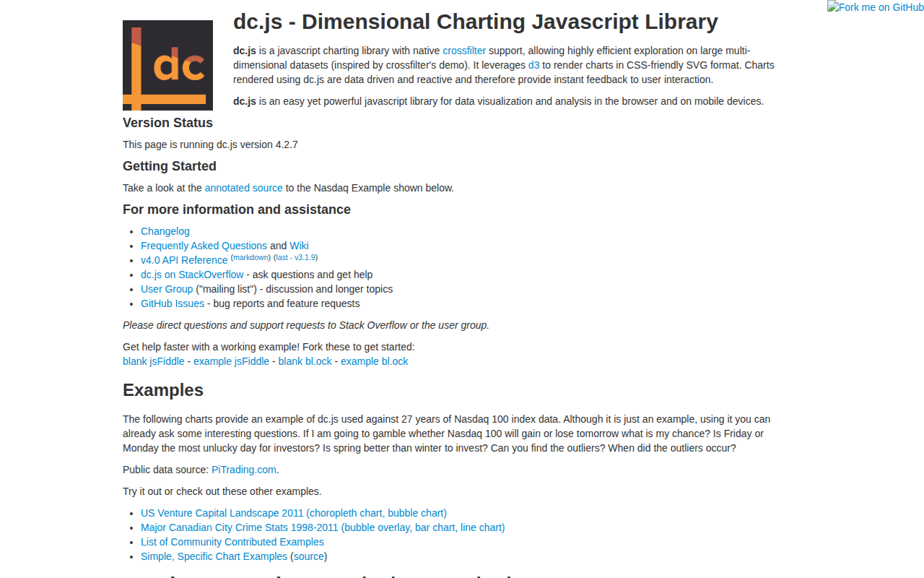This screenshot has width=924, height=578.
Task: Click the Version Status heading
Action: coord(167,123)
